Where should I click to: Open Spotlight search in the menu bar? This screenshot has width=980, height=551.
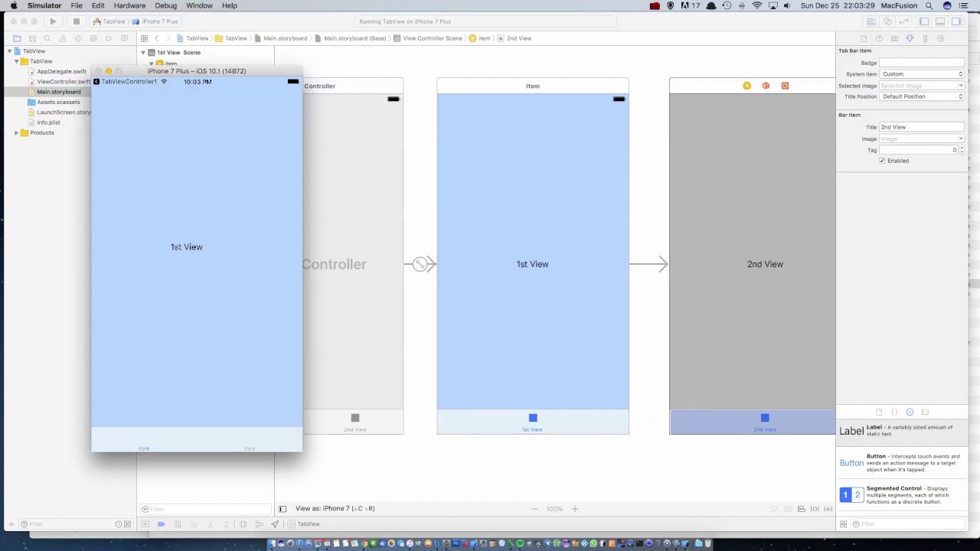[x=929, y=5]
